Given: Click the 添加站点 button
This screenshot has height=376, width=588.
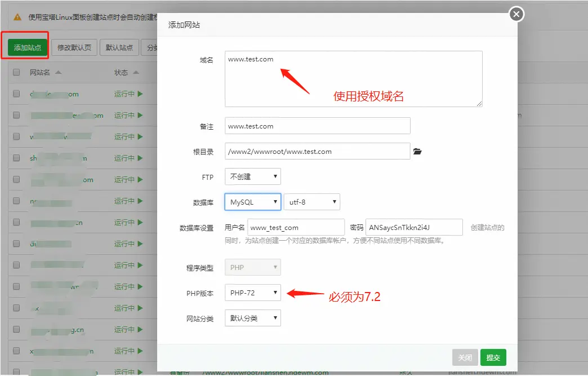Looking at the screenshot, I should (28, 48).
